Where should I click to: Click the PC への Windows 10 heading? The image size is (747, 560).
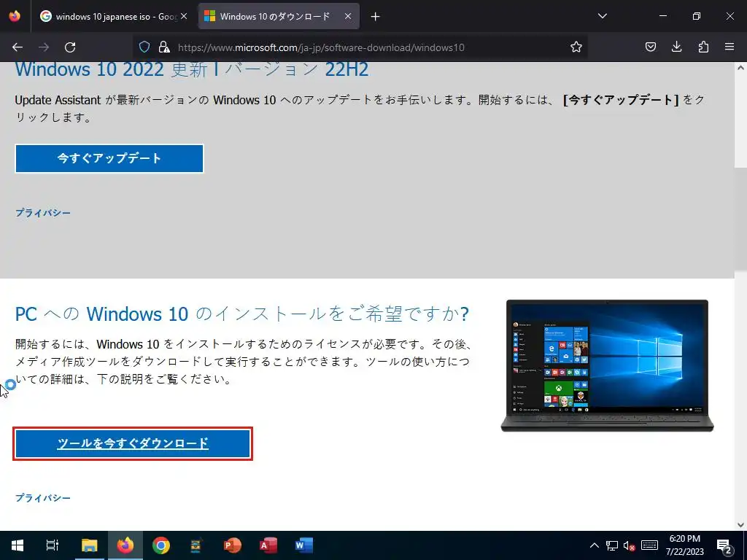(x=242, y=314)
